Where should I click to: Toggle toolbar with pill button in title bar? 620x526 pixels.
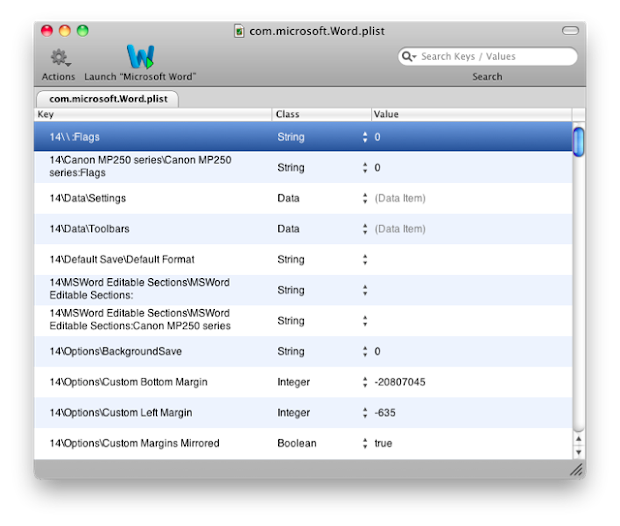coord(570,31)
